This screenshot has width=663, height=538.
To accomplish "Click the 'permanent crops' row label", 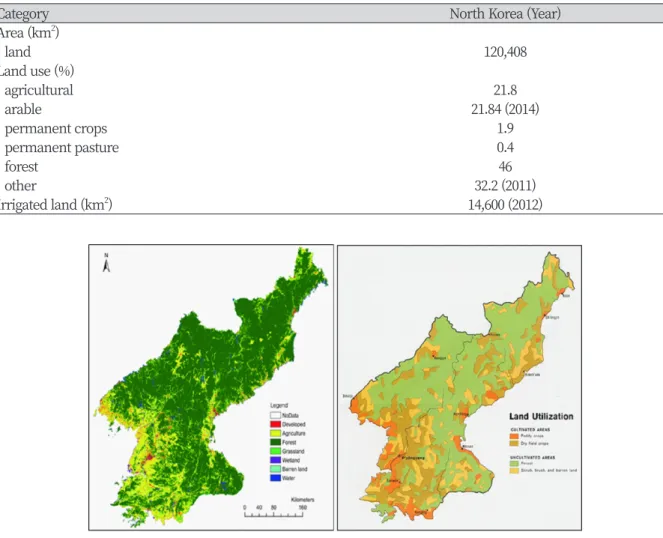I will [x=56, y=129].
